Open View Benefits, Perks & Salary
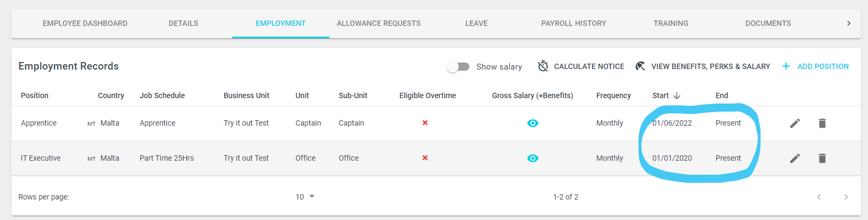This screenshot has width=868, height=220. click(703, 66)
